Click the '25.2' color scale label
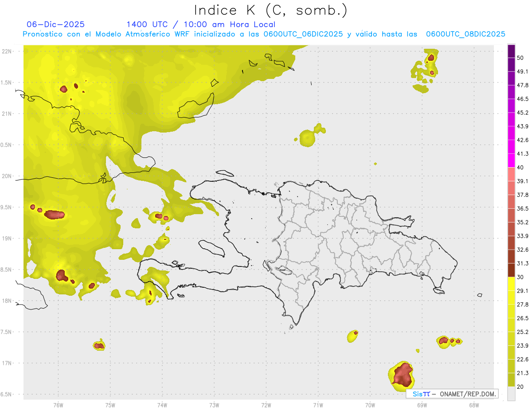The width and height of the screenshot is (532, 411). coord(522,332)
